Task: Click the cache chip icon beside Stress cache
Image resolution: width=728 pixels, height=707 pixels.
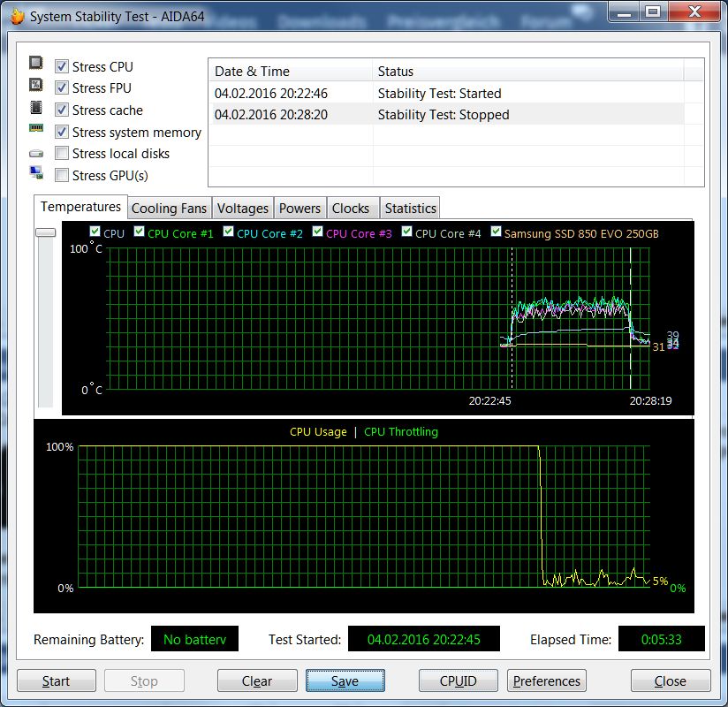Action: click(x=35, y=107)
